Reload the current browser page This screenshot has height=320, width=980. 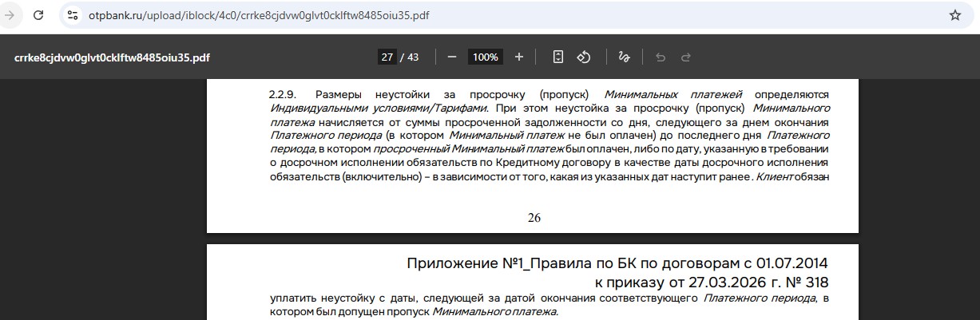tap(38, 15)
